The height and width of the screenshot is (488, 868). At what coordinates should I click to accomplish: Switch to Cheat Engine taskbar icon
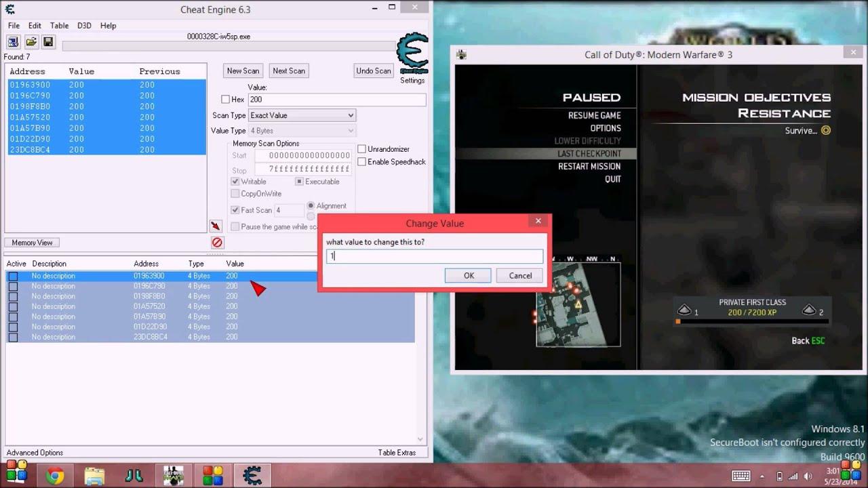click(x=252, y=476)
